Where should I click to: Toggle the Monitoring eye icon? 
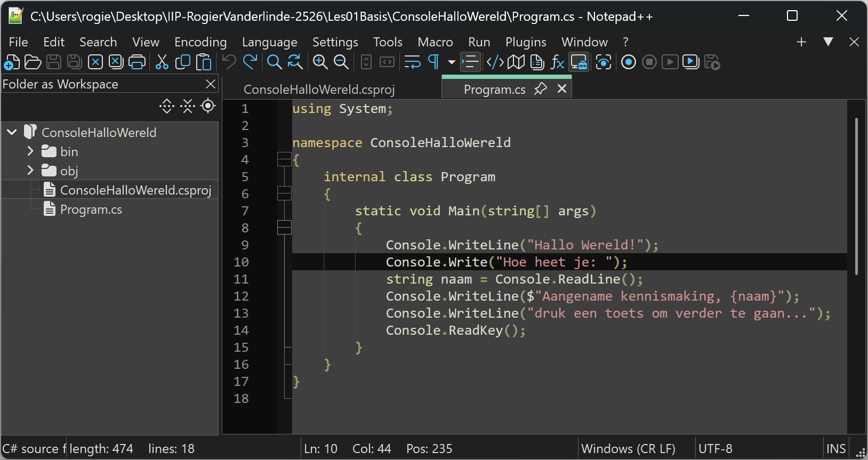(604, 62)
